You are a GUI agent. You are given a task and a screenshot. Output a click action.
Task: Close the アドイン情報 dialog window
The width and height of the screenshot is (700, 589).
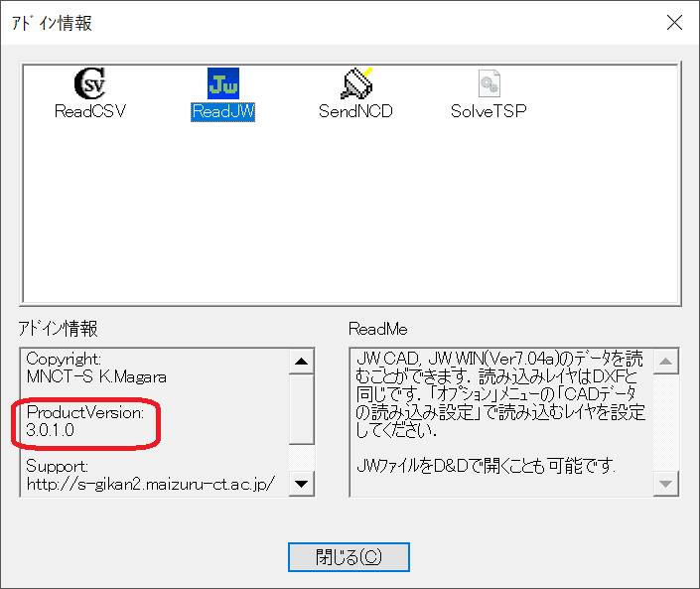(x=674, y=22)
